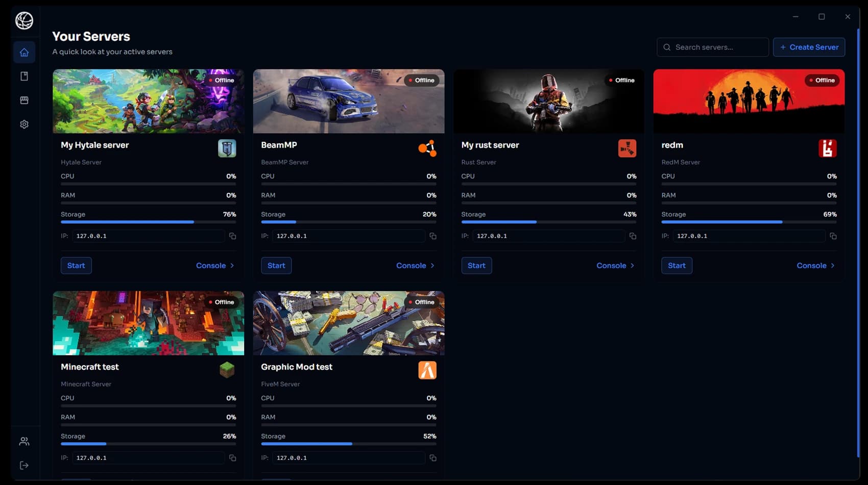Open the Rust banner thumbnail

(548, 101)
